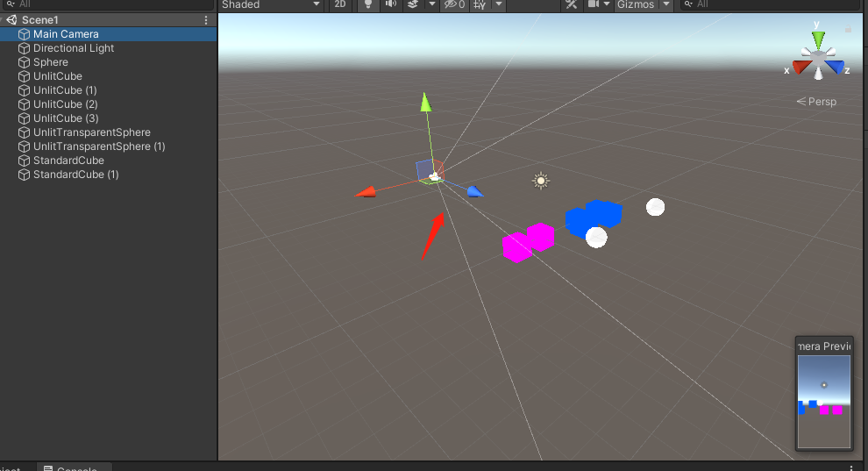This screenshot has width=868, height=471.
Task: Toggle scene grid visibility
Action: tap(480, 4)
